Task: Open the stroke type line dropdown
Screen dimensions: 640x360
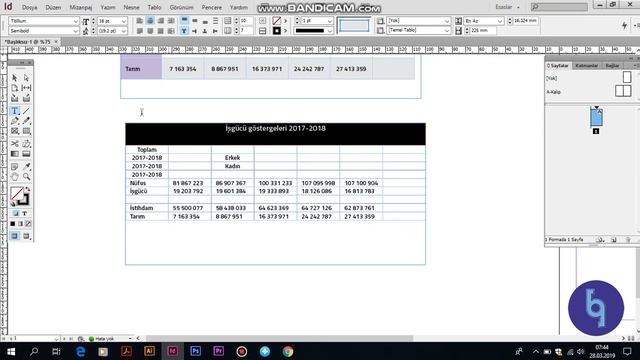Action: (330, 31)
